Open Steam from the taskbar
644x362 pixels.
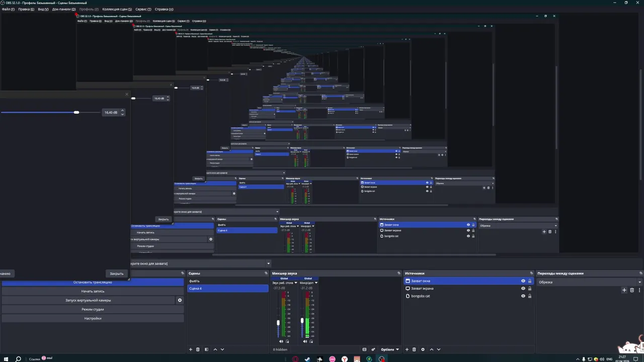(307, 359)
